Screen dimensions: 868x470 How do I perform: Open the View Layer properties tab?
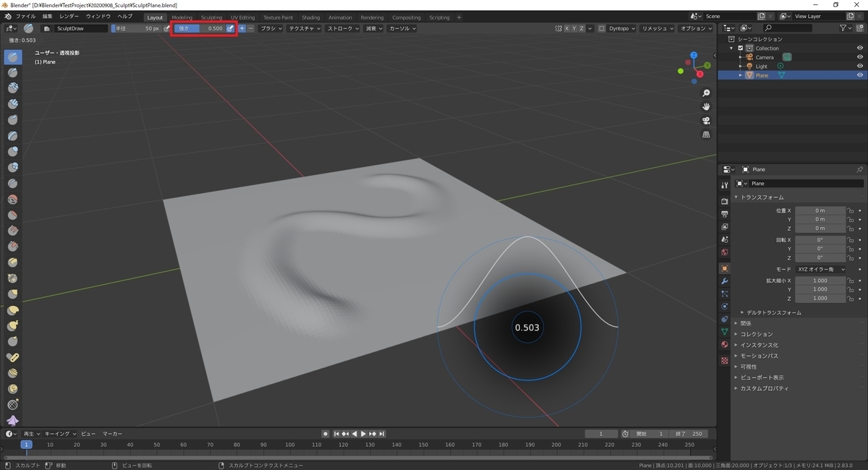725,227
